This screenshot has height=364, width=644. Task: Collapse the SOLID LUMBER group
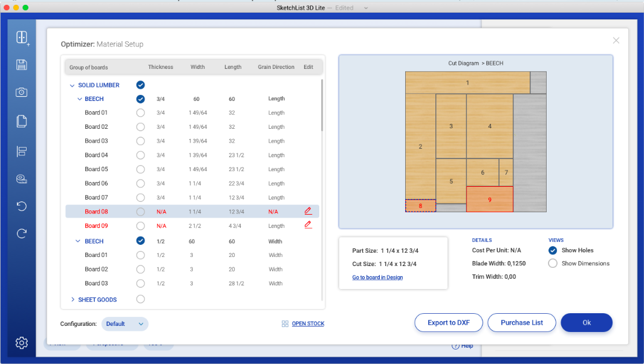pos(73,85)
